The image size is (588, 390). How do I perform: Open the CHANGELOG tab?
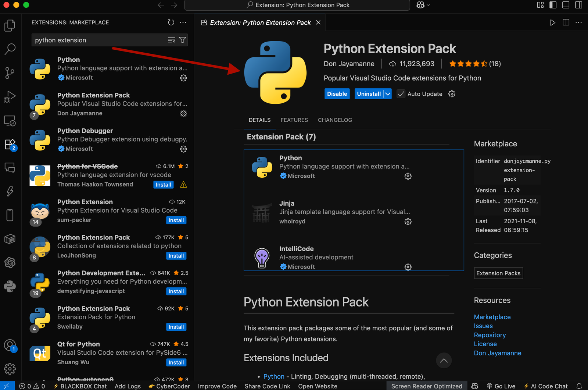335,120
